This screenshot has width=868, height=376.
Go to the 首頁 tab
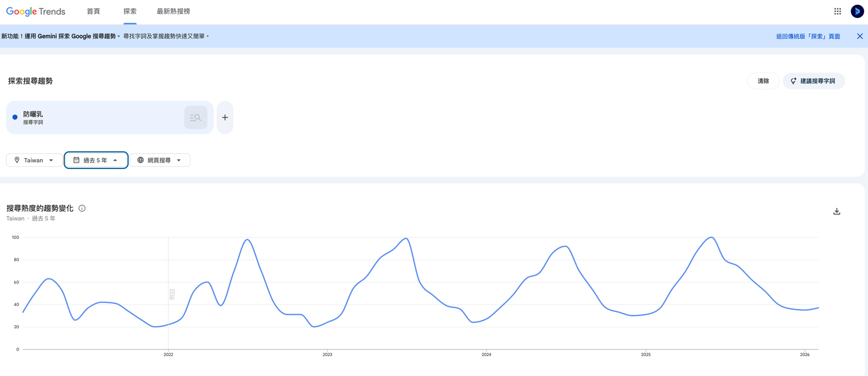click(x=93, y=11)
